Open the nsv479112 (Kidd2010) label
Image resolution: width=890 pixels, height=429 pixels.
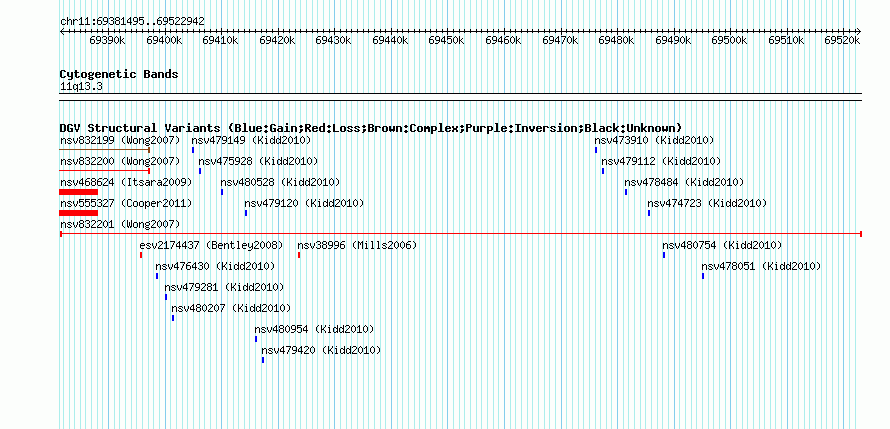(x=661, y=161)
